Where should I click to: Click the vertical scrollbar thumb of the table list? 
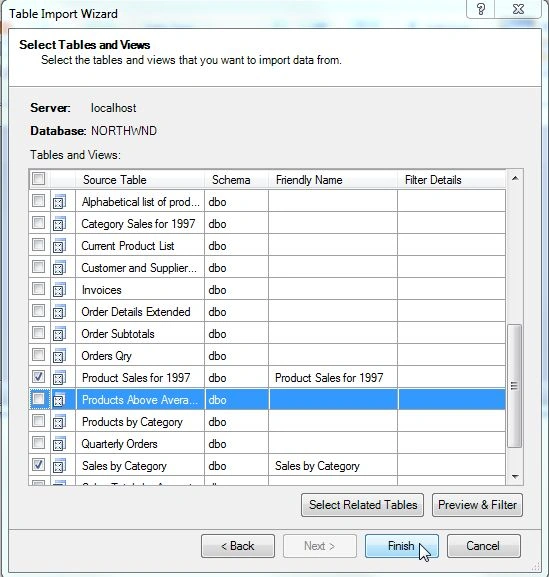point(514,386)
